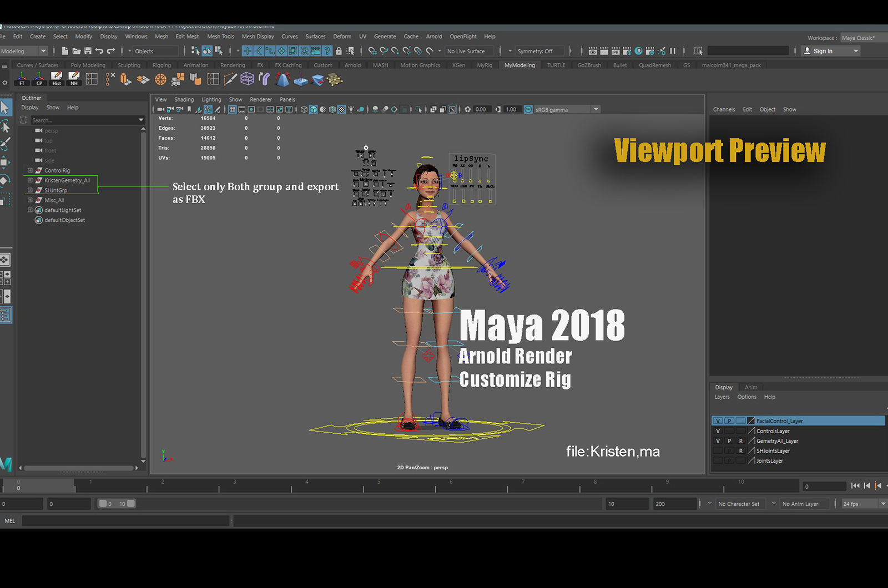This screenshot has width=888, height=588.
Task: Open the Arnold menu in menu bar
Action: pyautogui.click(x=434, y=37)
